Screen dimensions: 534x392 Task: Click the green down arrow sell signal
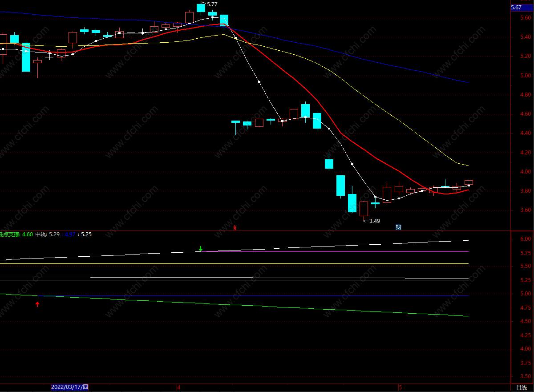pyautogui.click(x=201, y=249)
